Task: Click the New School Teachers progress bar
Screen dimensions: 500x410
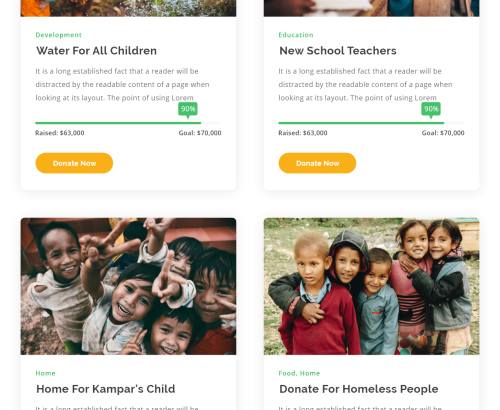Action: click(371, 123)
